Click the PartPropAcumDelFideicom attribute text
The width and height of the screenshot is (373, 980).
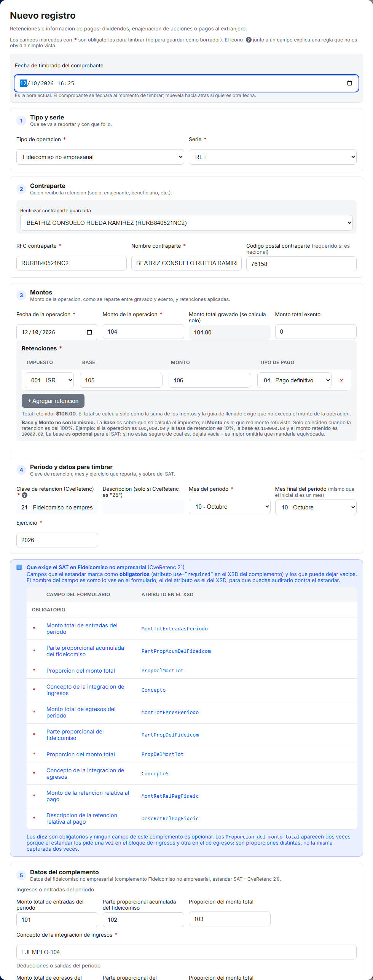pos(176,651)
